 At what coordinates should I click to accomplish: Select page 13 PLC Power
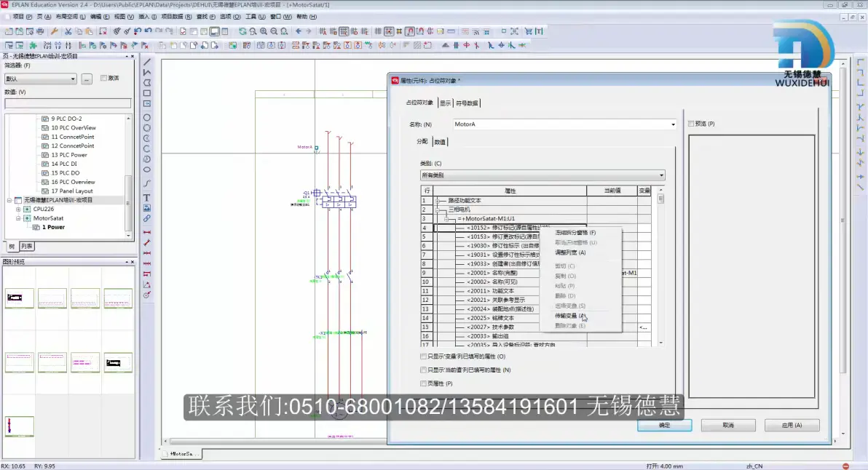coord(69,156)
